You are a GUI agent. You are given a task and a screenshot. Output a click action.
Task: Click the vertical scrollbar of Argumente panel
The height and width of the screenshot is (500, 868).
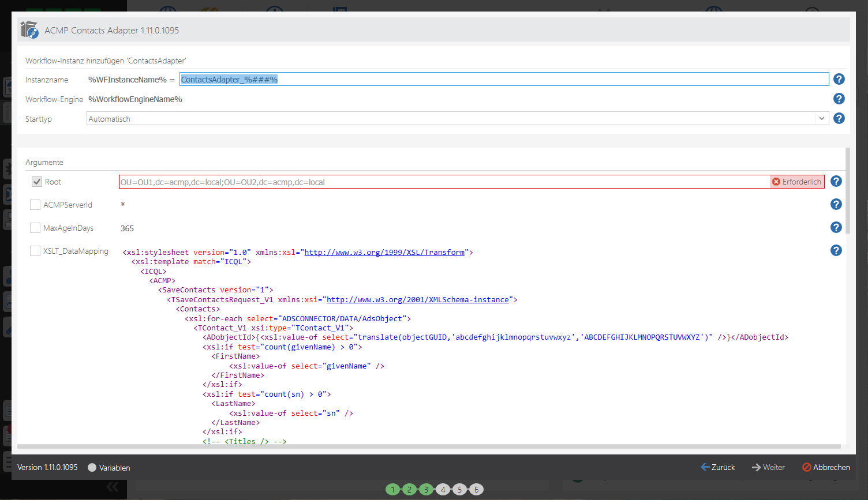point(848,190)
